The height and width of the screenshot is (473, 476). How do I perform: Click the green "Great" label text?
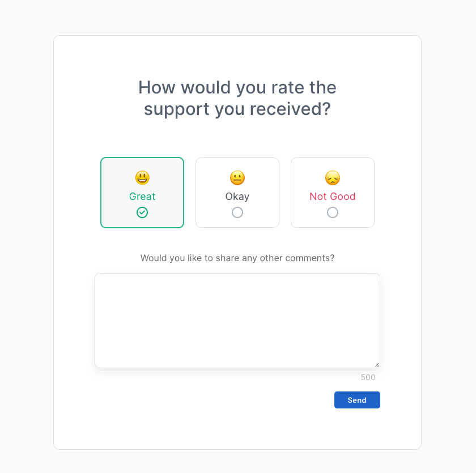(142, 197)
